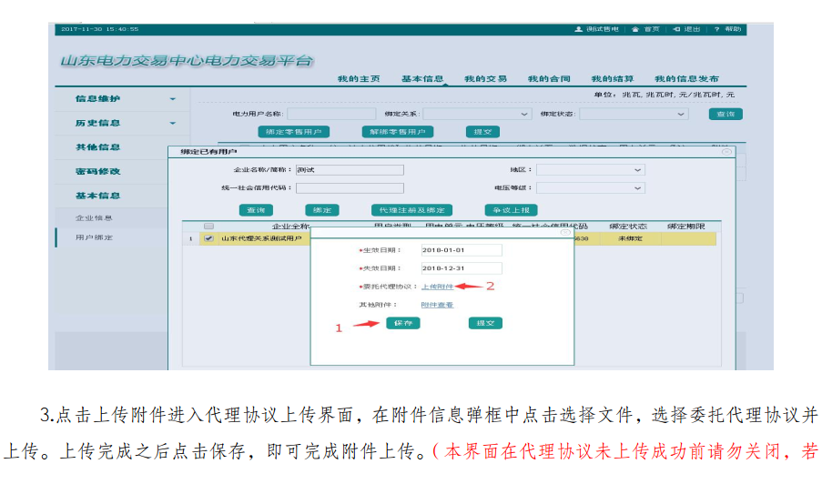
Task: Click the 生效日期 date field
Action: (461, 250)
